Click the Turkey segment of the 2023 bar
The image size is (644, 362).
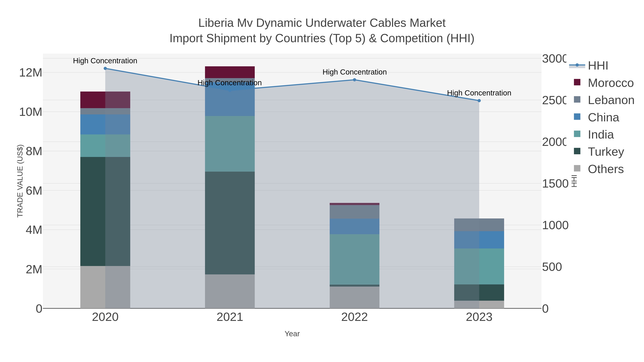pos(479,292)
